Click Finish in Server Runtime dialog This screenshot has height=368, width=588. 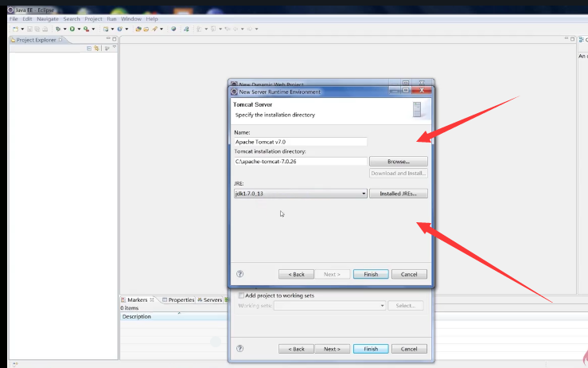coord(371,274)
